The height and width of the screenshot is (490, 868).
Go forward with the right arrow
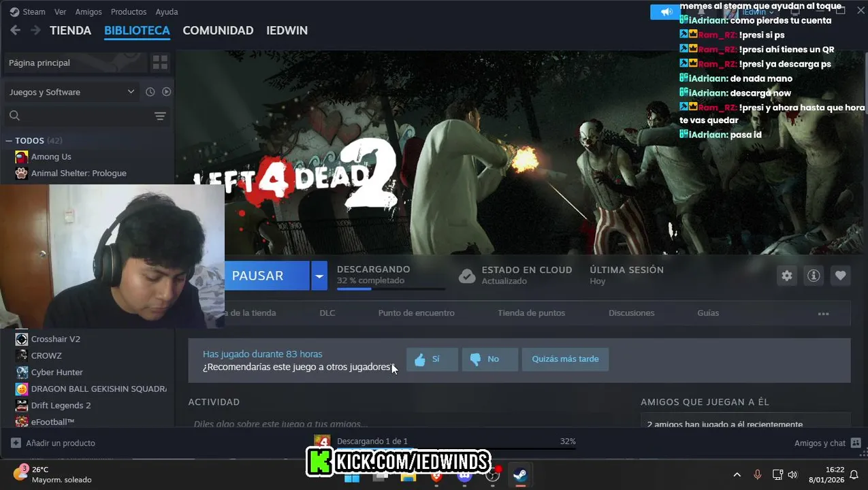pyautogui.click(x=35, y=31)
